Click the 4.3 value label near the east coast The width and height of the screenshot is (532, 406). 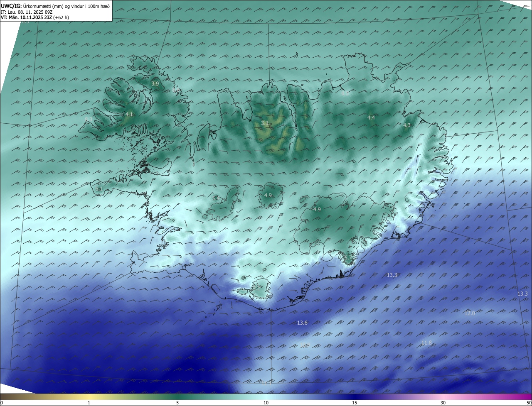point(407,125)
